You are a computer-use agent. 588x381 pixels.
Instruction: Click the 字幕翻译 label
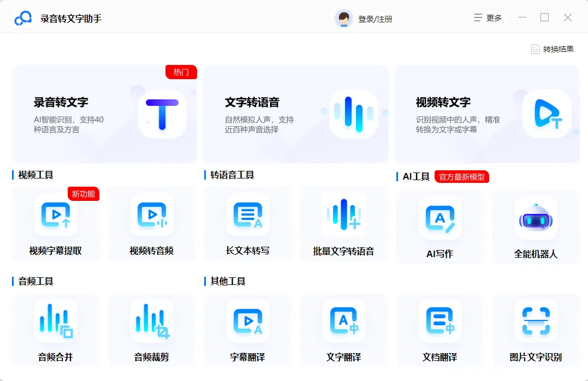tap(247, 357)
